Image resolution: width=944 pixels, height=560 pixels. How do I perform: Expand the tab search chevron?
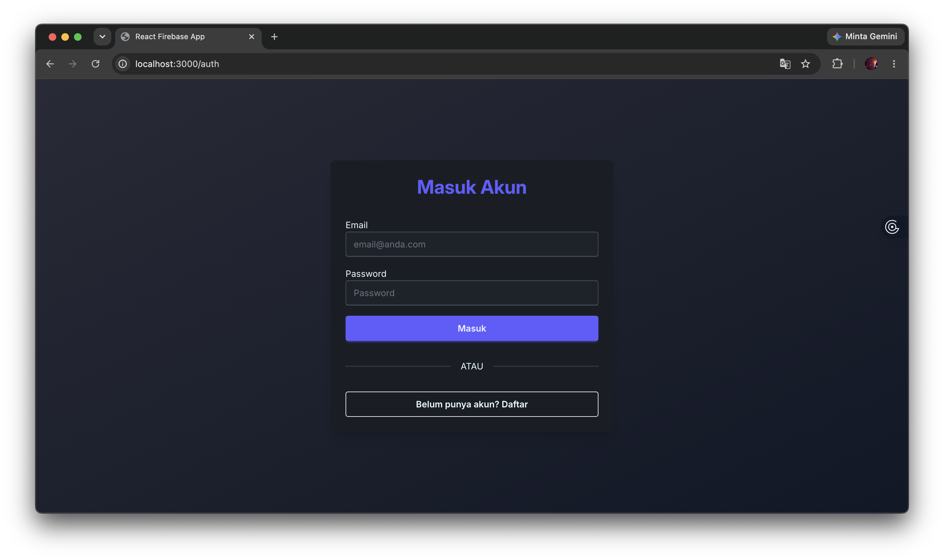click(x=102, y=37)
